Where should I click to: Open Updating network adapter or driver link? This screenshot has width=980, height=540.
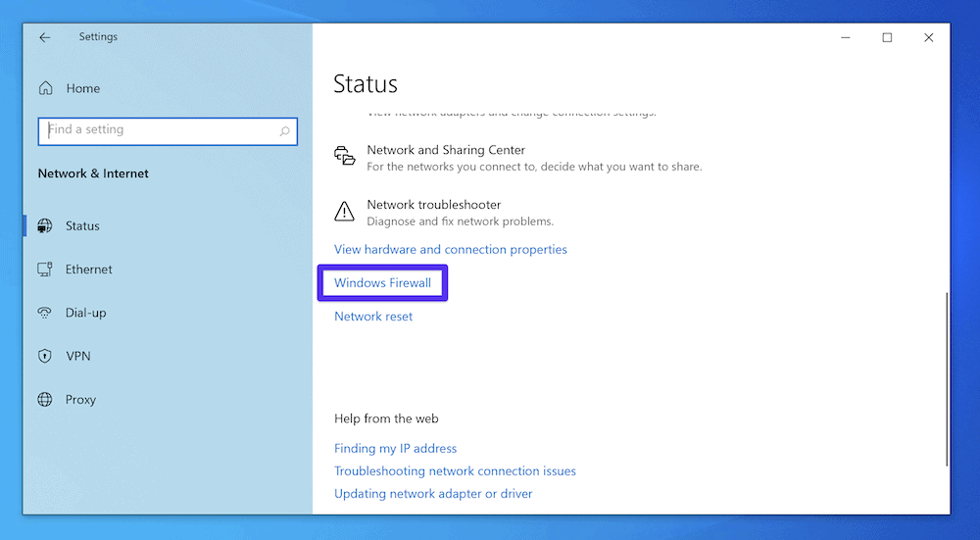tap(433, 494)
